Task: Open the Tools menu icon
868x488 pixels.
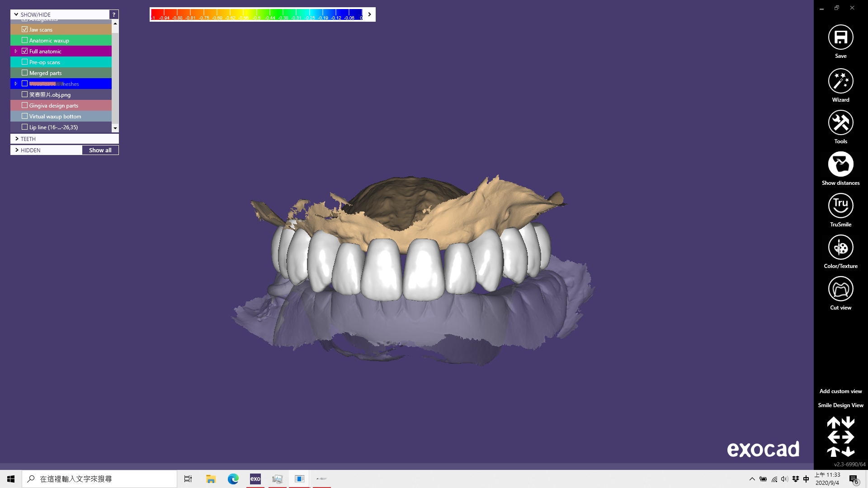Action: pos(840,122)
